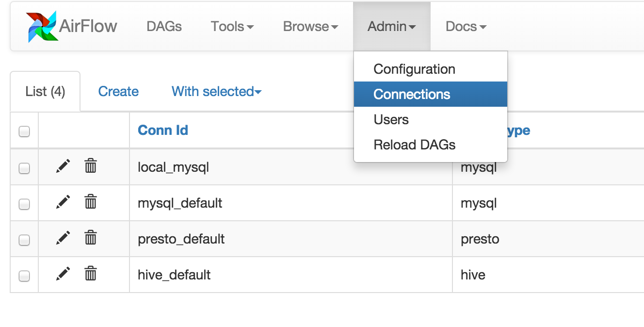The width and height of the screenshot is (644, 327).
Task: Expand the Browse dropdown
Action: tap(310, 27)
